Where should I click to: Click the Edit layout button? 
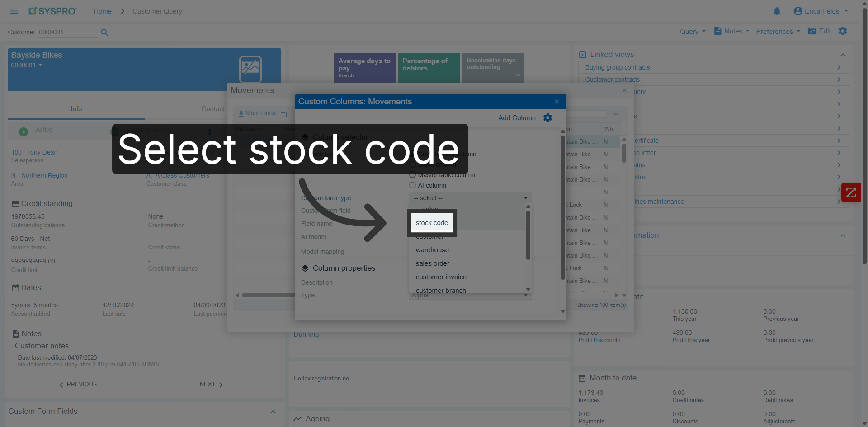[x=819, y=31]
